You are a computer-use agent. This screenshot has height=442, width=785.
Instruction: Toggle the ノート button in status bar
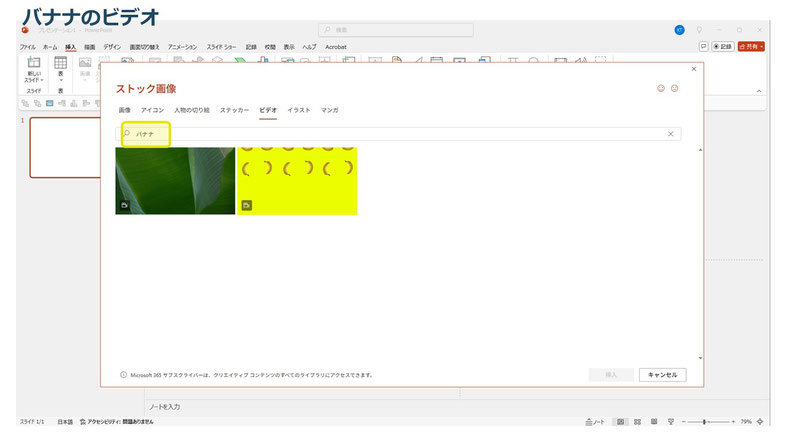595,422
